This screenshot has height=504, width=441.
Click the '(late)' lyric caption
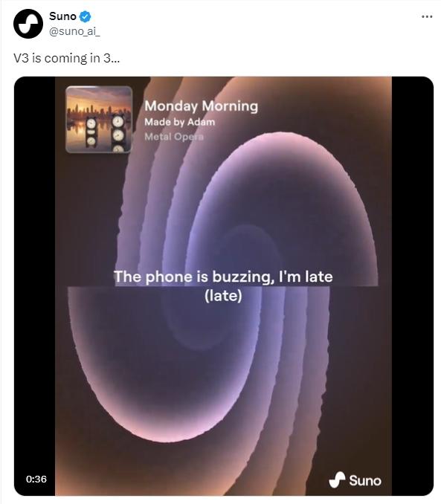[x=223, y=296]
